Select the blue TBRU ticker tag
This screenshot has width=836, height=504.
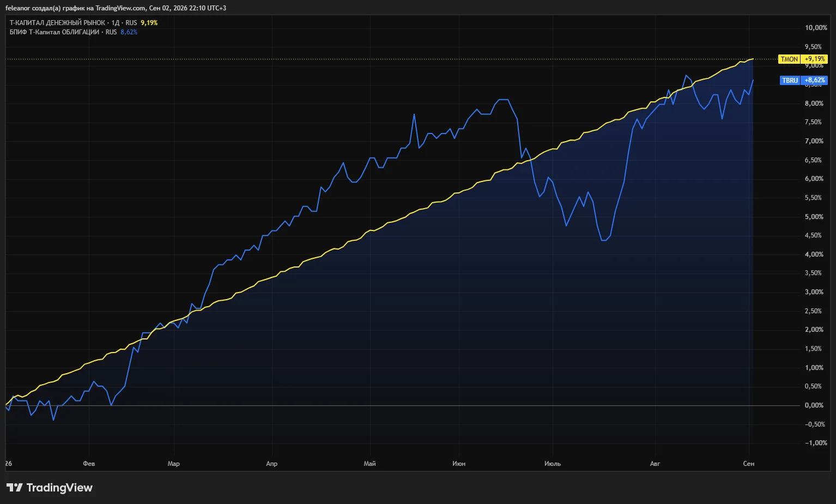(790, 81)
